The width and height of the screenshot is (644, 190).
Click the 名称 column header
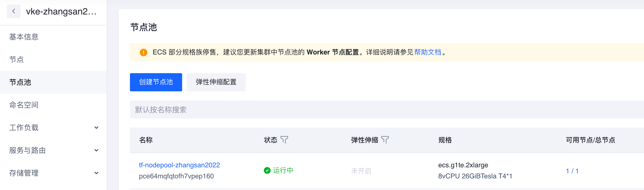146,140
